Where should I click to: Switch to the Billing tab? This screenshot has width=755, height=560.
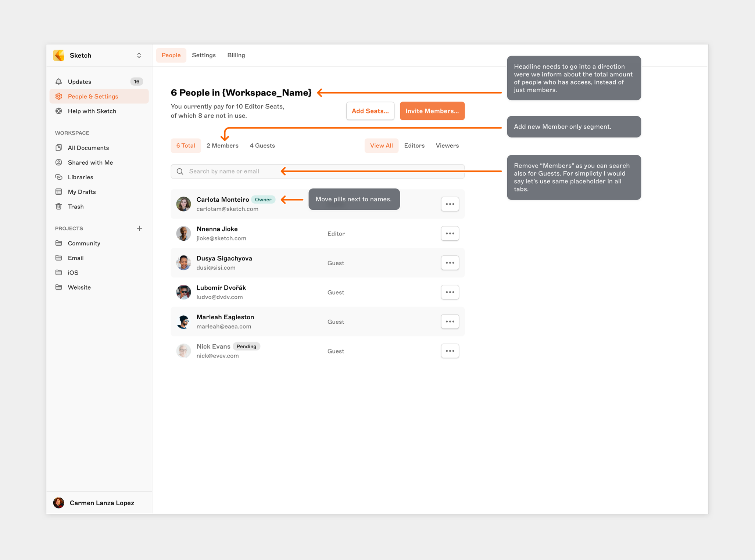click(236, 55)
